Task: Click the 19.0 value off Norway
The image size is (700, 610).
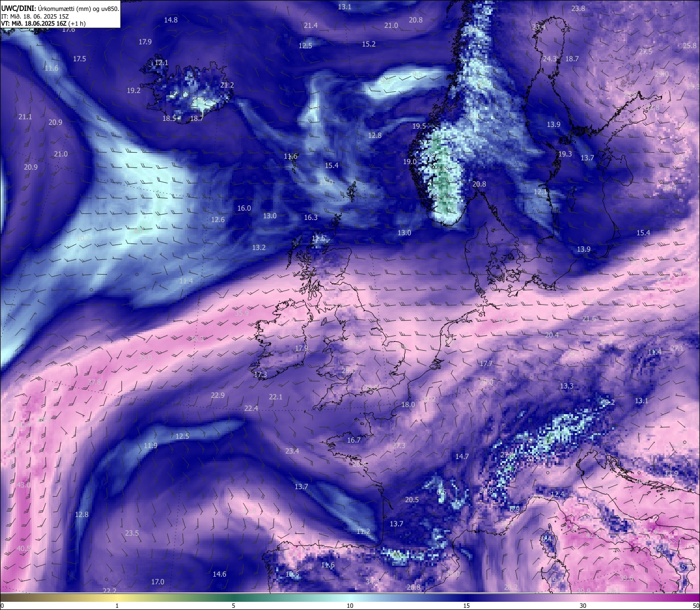Action: (410, 162)
